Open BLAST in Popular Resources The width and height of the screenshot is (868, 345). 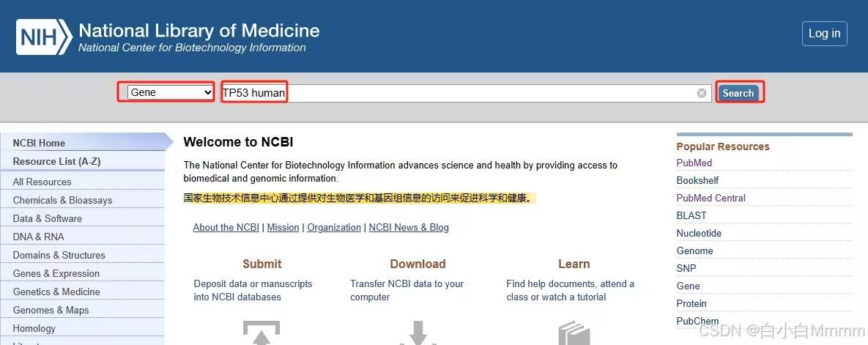(691, 215)
